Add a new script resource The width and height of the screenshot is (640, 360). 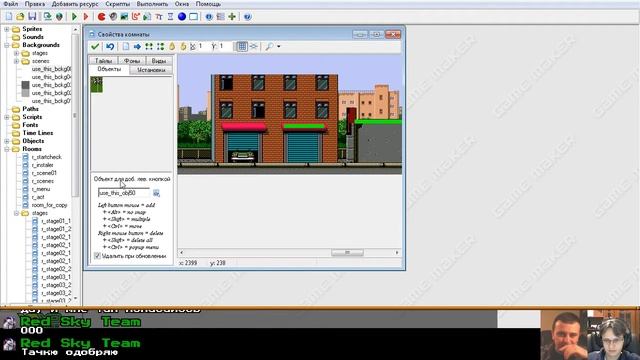147,16
